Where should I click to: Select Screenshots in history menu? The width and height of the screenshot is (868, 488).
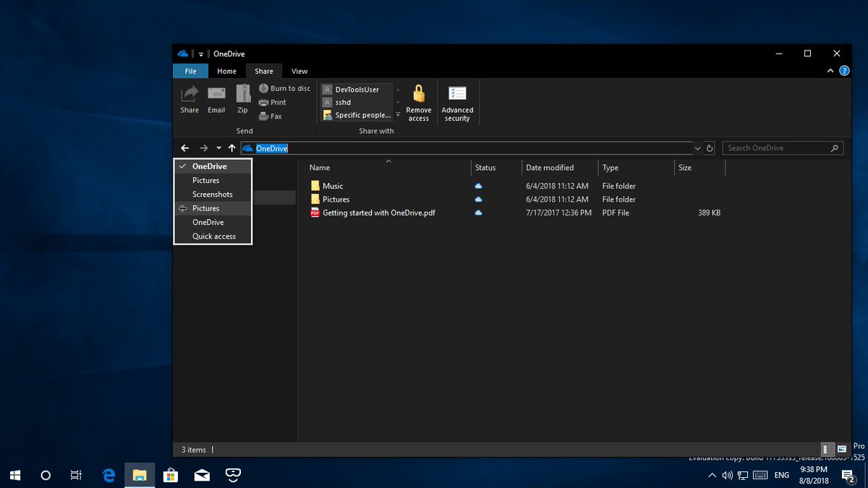[213, 194]
